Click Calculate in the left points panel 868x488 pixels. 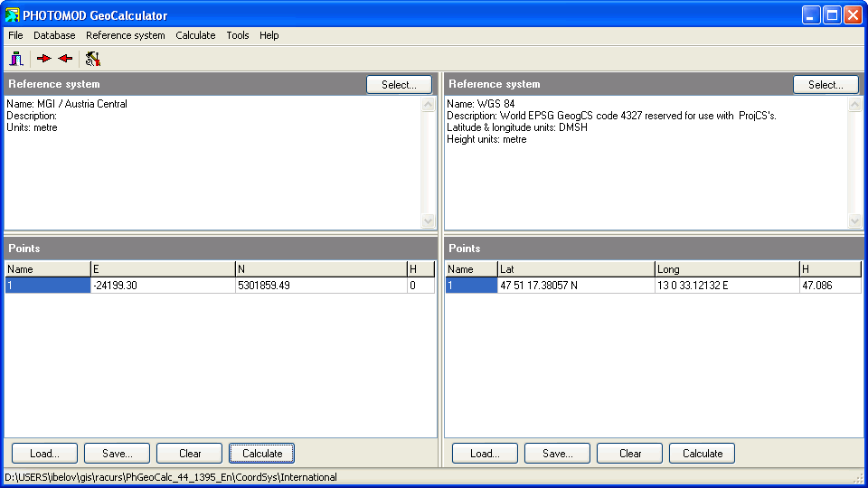tap(262, 453)
